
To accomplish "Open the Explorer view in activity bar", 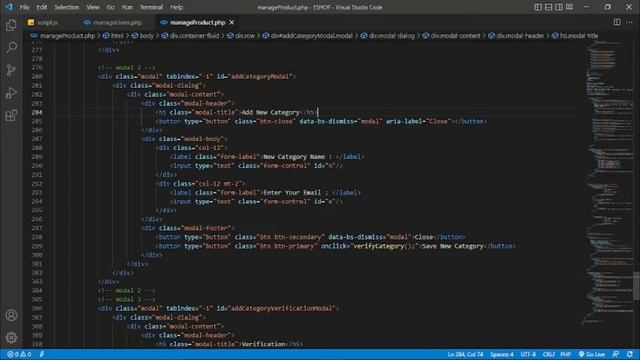I will [x=11, y=25].
